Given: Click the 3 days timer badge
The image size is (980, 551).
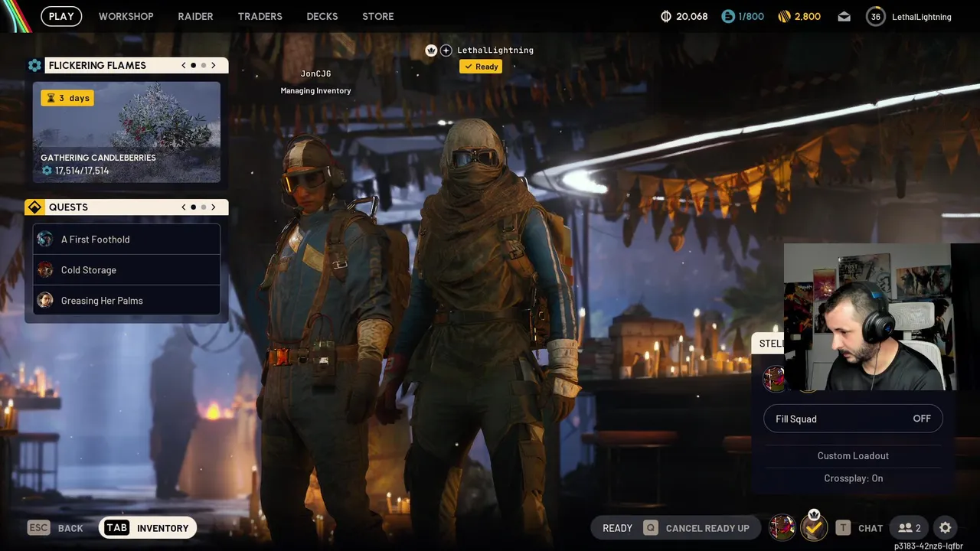Looking at the screenshot, I should pos(67,98).
